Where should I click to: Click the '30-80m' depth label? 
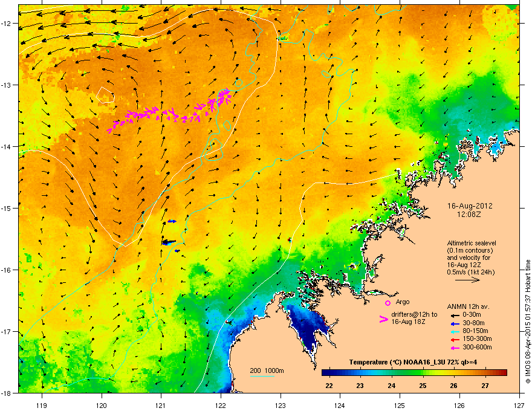point(473,323)
